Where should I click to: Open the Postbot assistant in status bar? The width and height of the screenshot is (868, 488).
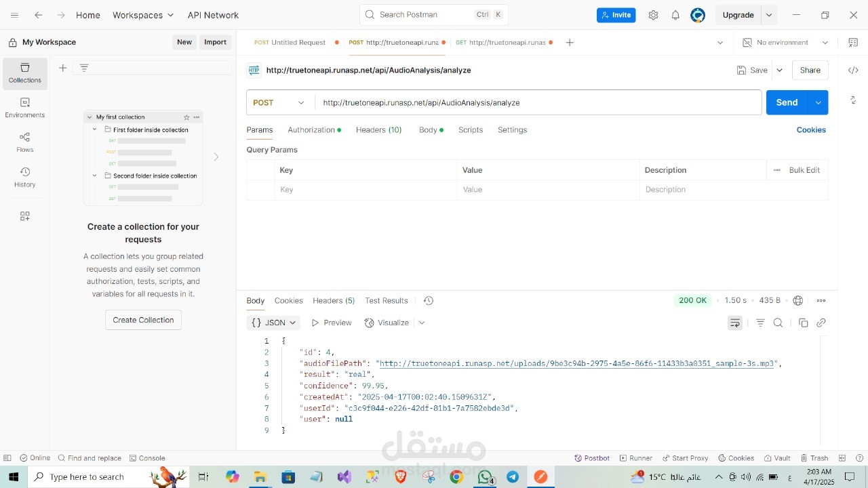point(592,458)
